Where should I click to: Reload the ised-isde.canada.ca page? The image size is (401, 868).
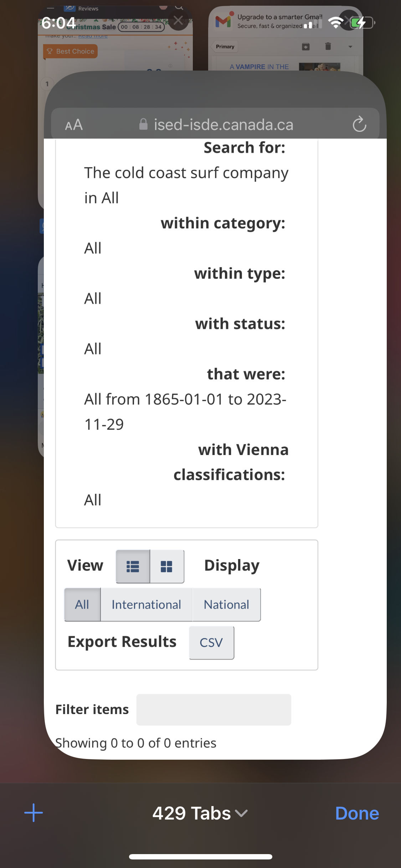tap(359, 124)
